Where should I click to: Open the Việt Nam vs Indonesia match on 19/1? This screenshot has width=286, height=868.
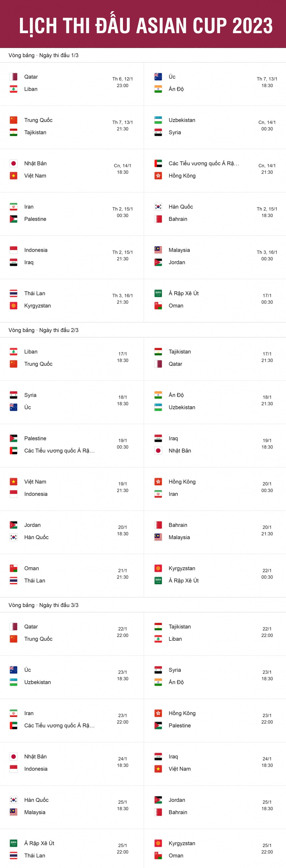click(x=72, y=489)
